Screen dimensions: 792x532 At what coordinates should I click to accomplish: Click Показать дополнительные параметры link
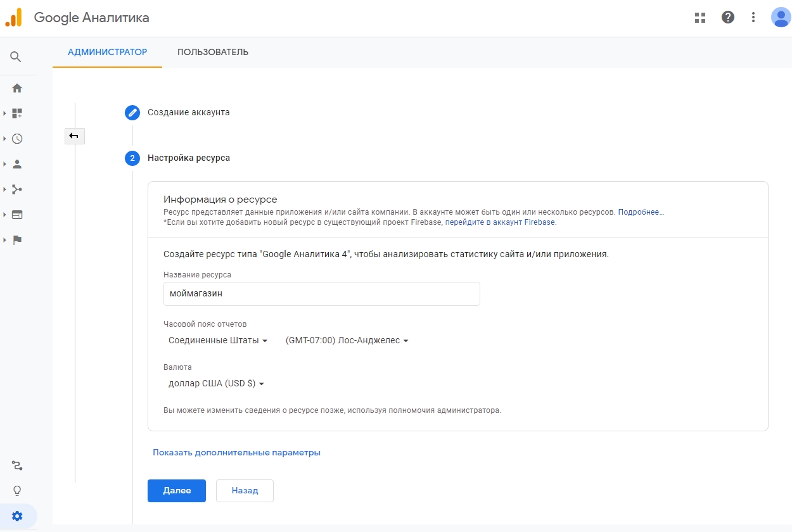point(236,453)
